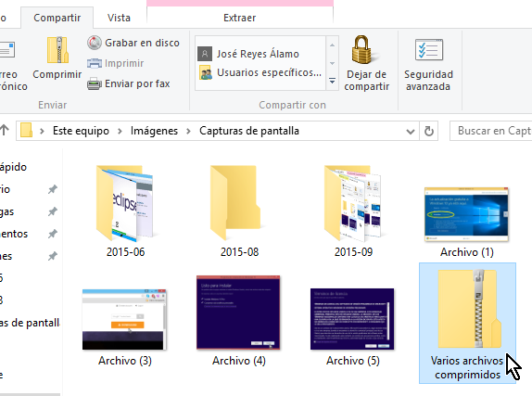Switch to the Vista tab
Image resolution: width=532 pixels, height=396 pixels.
119,18
